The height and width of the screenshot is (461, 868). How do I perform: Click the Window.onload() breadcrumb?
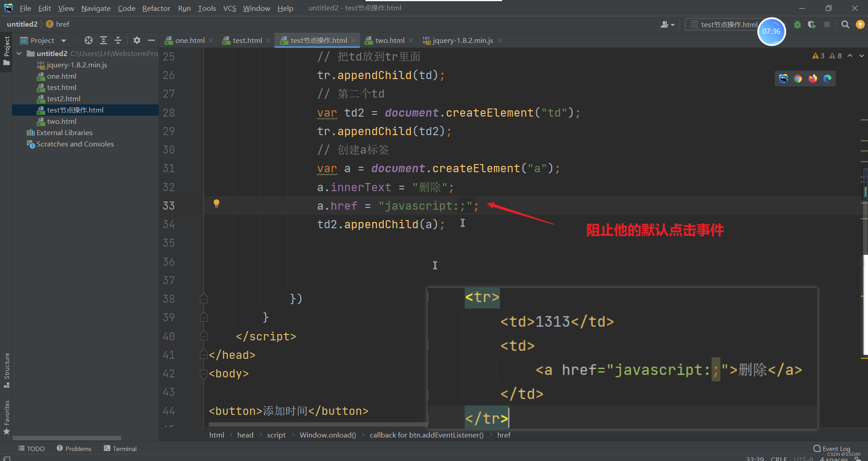click(x=328, y=435)
